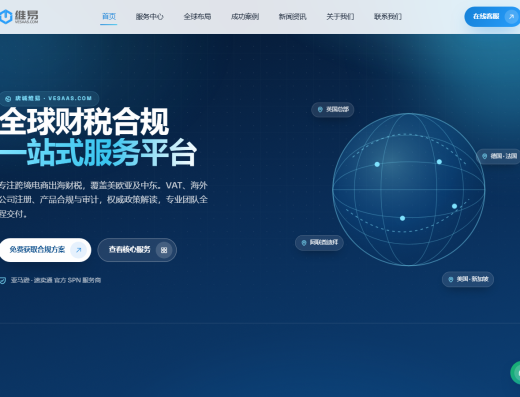The height and width of the screenshot is (397, 520).
Task: Open the 关于我们 nav item
Action: [x=340, y=16]
